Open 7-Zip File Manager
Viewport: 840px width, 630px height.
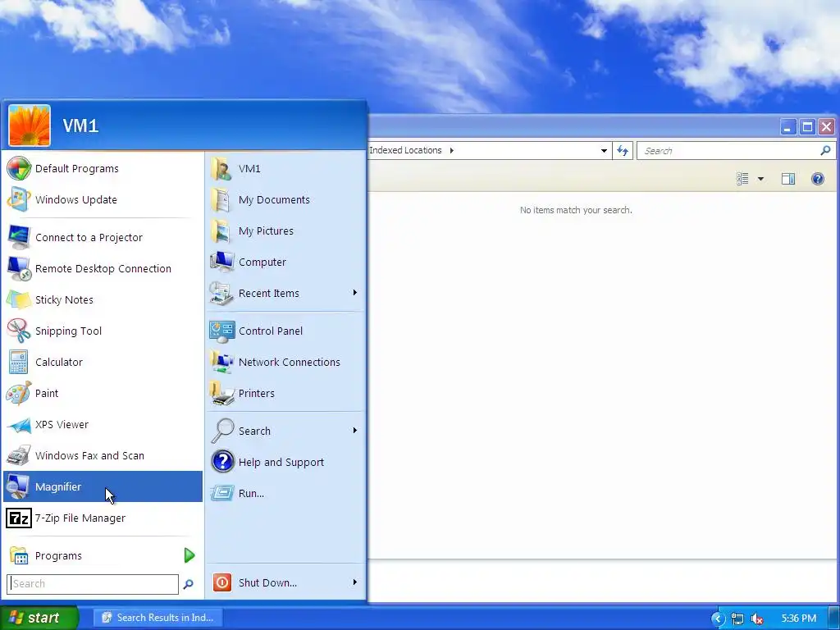[x=103, y=518]
